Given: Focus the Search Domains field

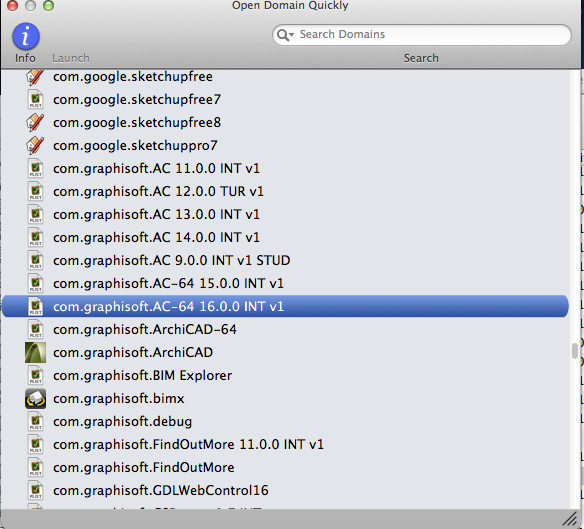Looking at the screenshot, I should [422, 35].
